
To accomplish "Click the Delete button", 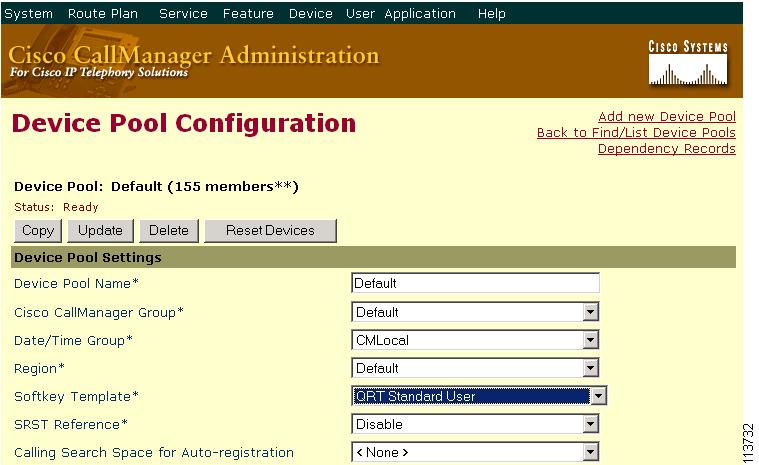I will pyautogui.click(x=168, y=231).
